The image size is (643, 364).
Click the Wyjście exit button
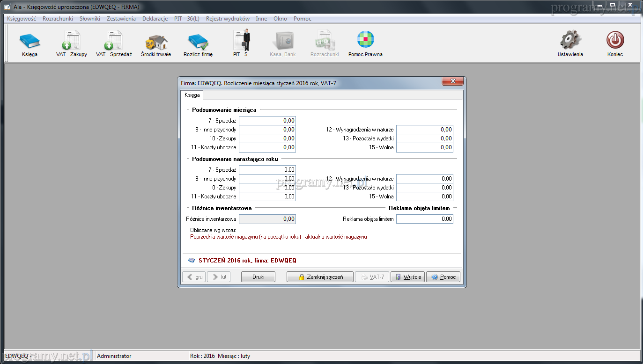point(407,277)
